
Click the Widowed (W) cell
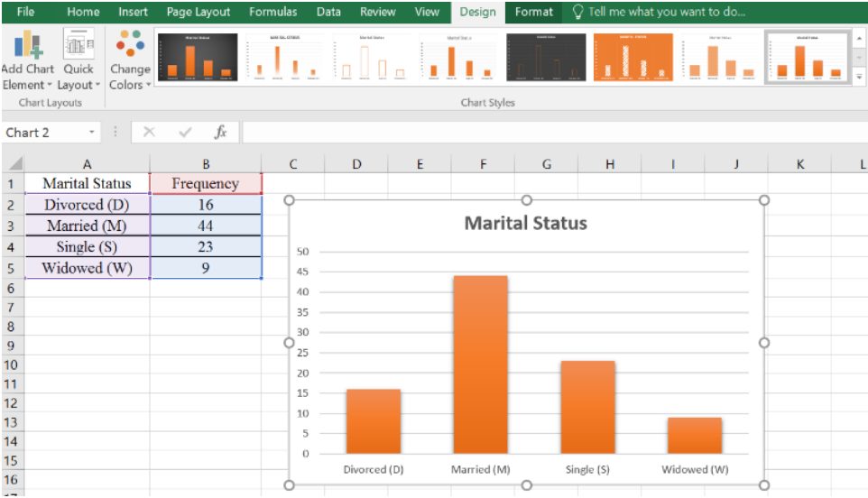tap(87, 268)
